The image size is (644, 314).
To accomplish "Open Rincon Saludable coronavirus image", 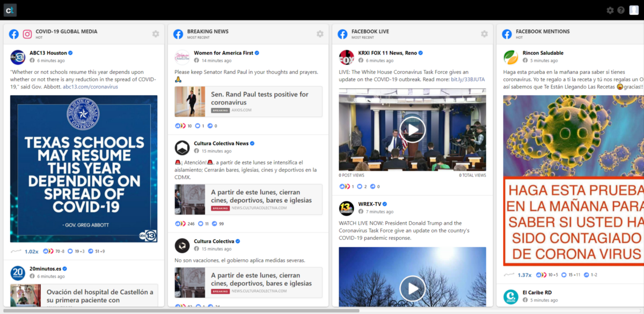I will [573, 181].
